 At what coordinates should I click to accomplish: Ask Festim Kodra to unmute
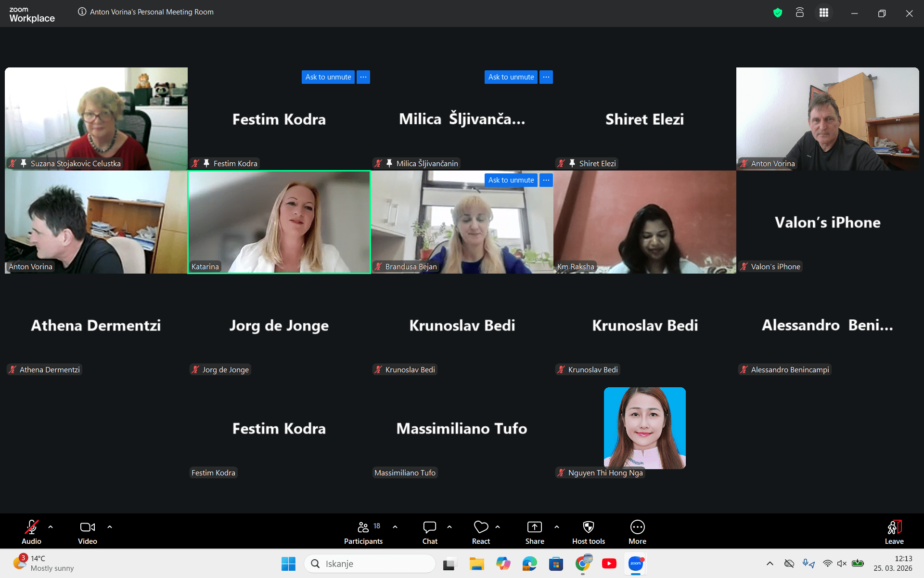(328, 77)
